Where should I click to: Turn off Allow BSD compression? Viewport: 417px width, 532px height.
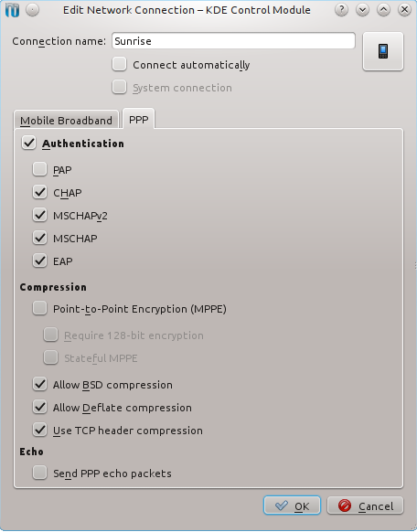(x=39, y=384)
